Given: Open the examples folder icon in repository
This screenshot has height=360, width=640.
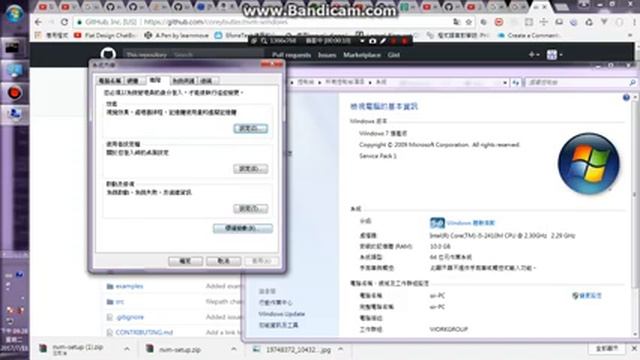Looking at the screenshot, I should click(x=110, y=286).
